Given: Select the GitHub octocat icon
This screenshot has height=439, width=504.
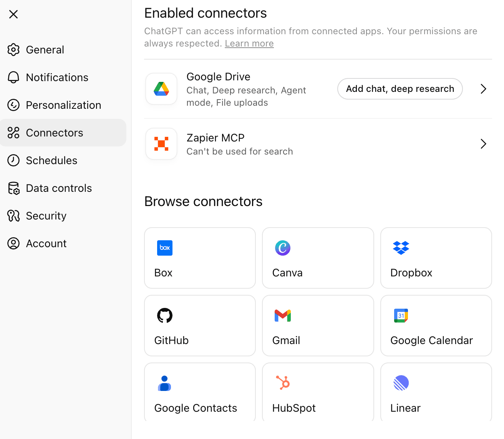Looking at the screenshot, I should [165, 316].
